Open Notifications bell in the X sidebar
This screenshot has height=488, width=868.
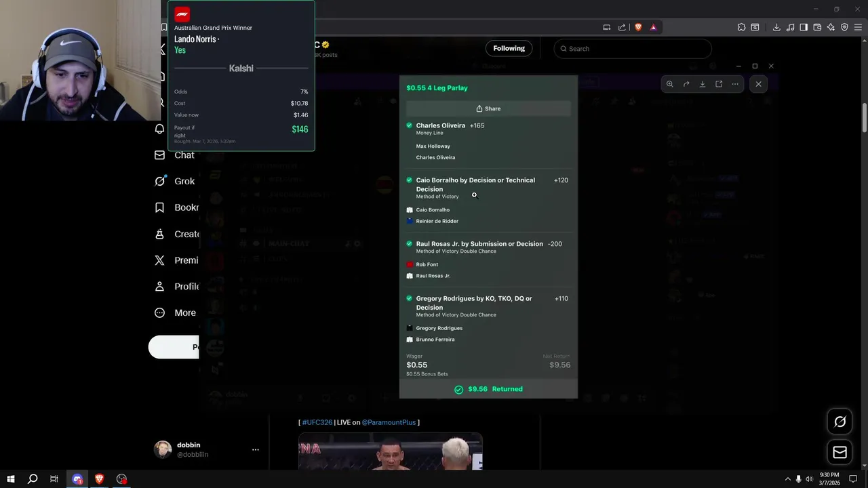pyautogui.click(x=160, y=129)
